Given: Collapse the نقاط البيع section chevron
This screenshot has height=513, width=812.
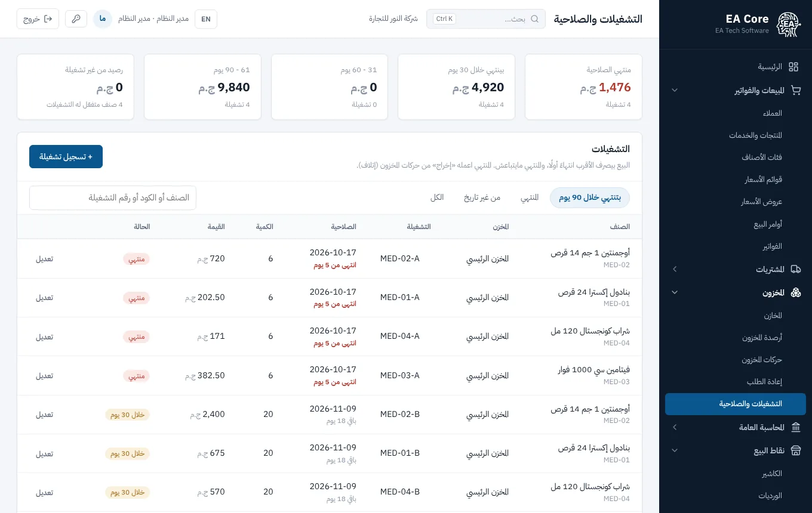Looking at the screenshot, I should click(675, 451).
